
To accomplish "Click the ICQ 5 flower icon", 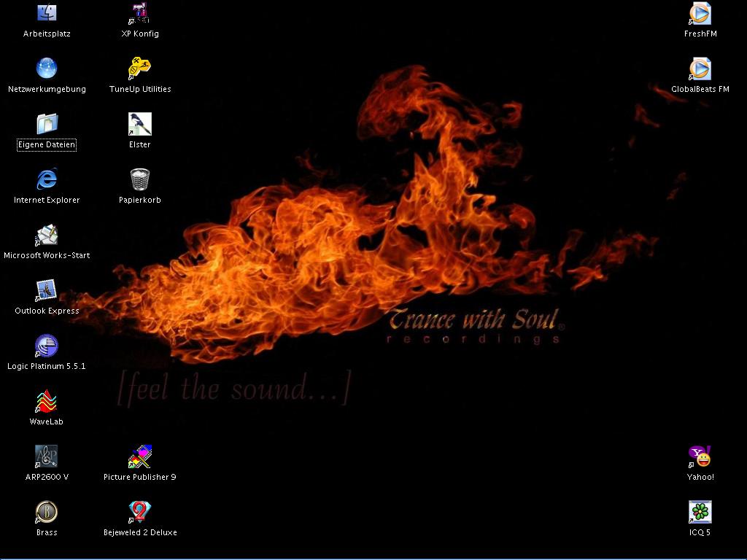I will point(700,512).
